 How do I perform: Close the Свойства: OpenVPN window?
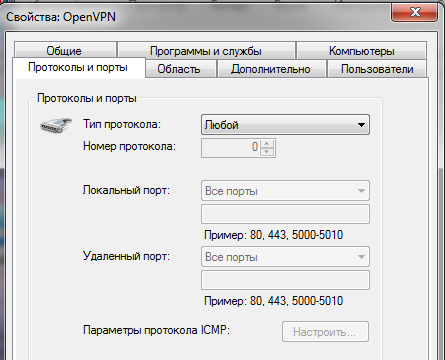click(x=414, y=13)
